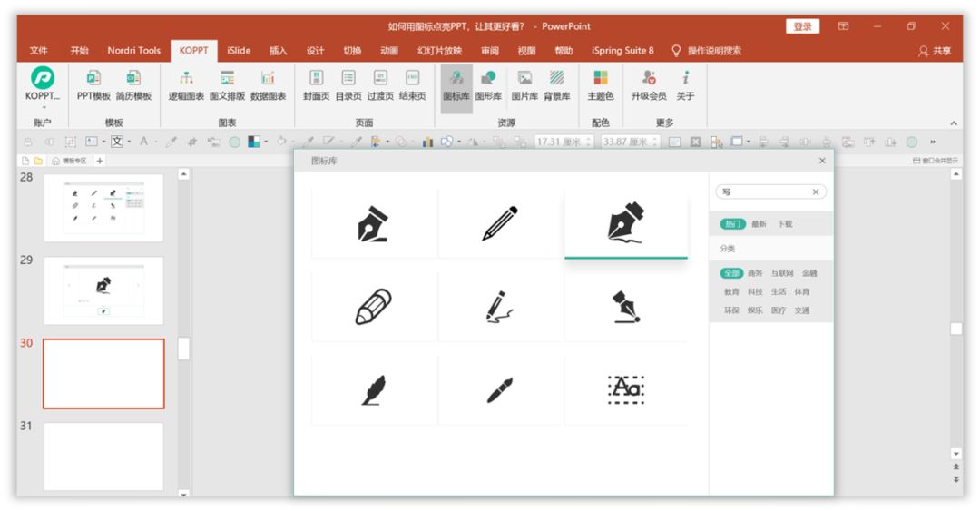Insert a 逻辑图表 logic chart
The height and width of the screenshot is (511, 980).
[x=186, y=84]
